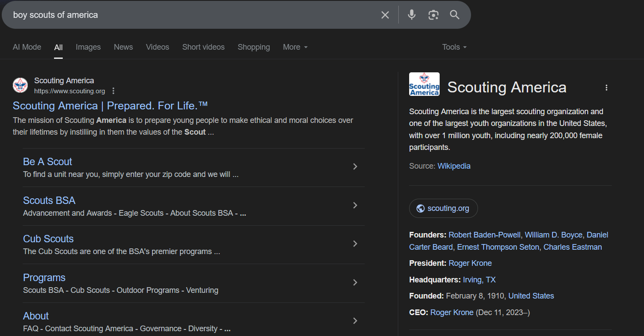Open Irving, TX headquarters link
This screenshot has width=644, height=336.
pyautogui.click(x=479, y=280)
